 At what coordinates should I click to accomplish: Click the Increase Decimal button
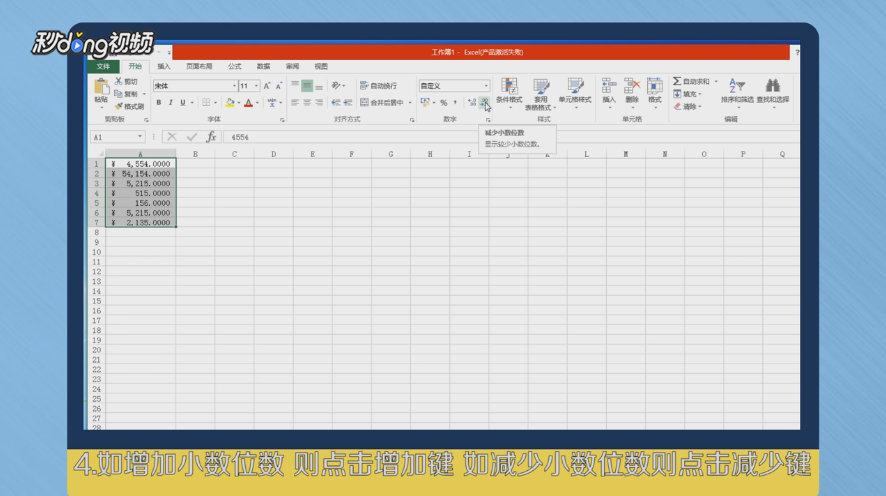point(472,103)
